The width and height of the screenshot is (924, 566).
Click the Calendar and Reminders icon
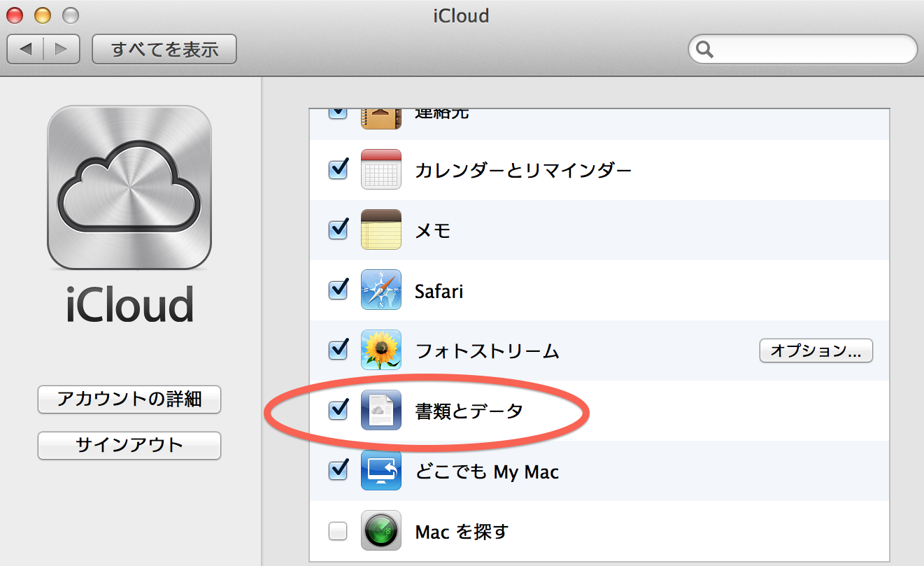click(x=381, y=169)
